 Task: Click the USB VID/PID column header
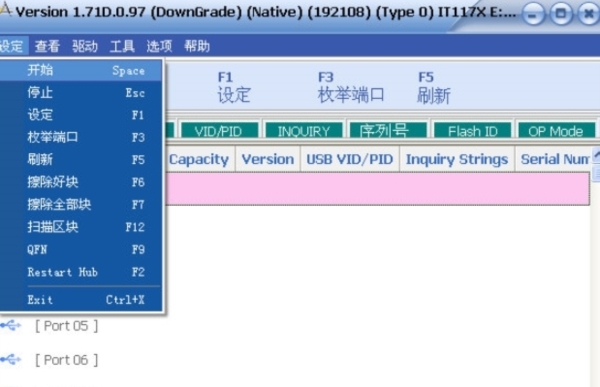(350, 159)
